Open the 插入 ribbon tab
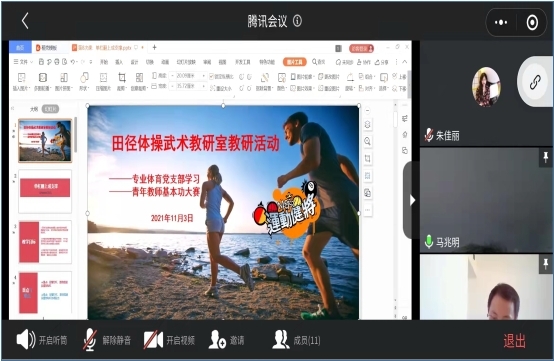 point(119,62)
